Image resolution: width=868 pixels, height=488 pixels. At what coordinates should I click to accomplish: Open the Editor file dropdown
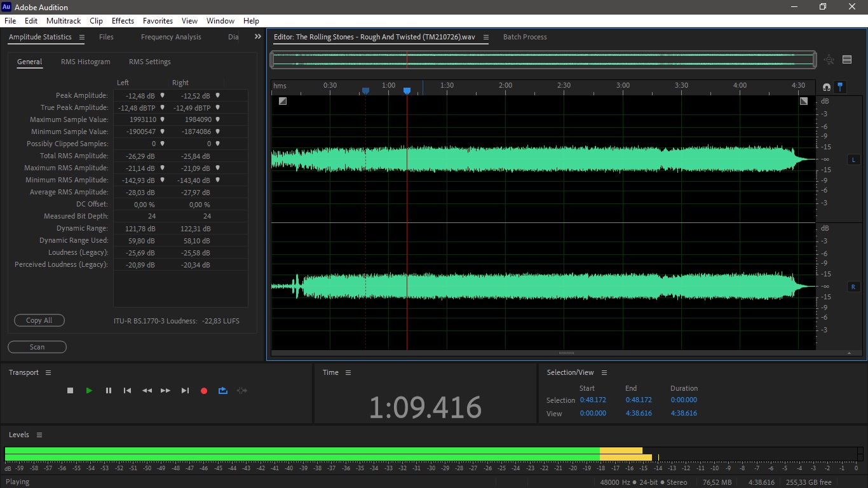(x=486, y=37)
